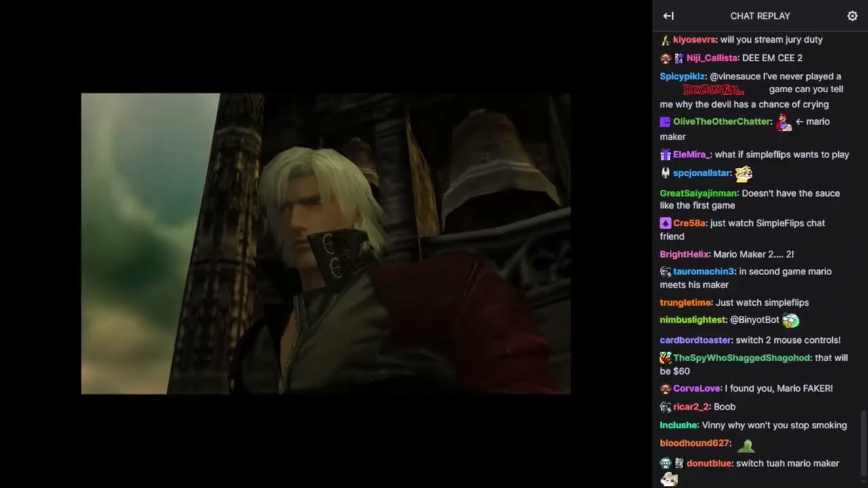Viewport: 868px width, 488px height.
Task: Click spcjonallstar's Wario emote
Action: click(x=744, y=174)
